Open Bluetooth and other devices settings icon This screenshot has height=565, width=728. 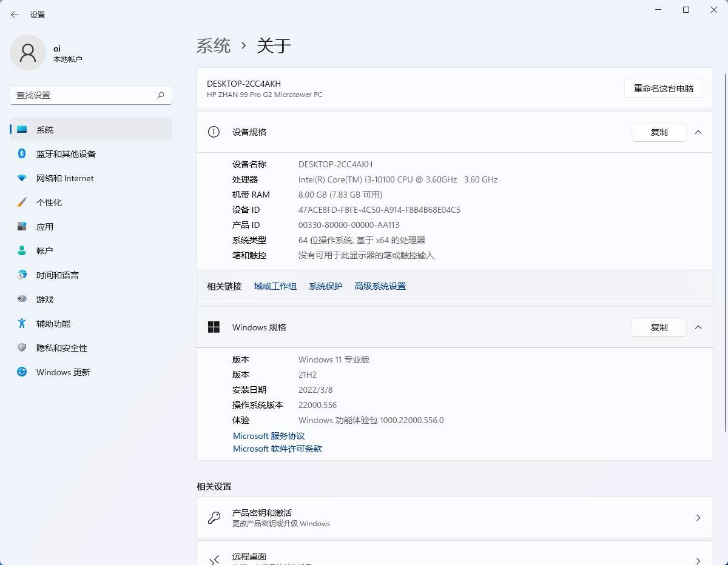[x=21, y=153]
